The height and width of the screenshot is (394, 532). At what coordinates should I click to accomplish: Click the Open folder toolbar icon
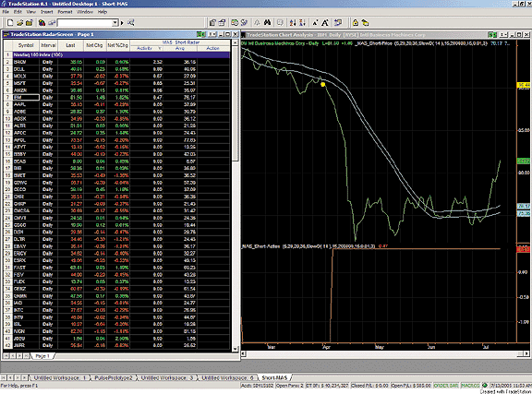tap(19, 23)
